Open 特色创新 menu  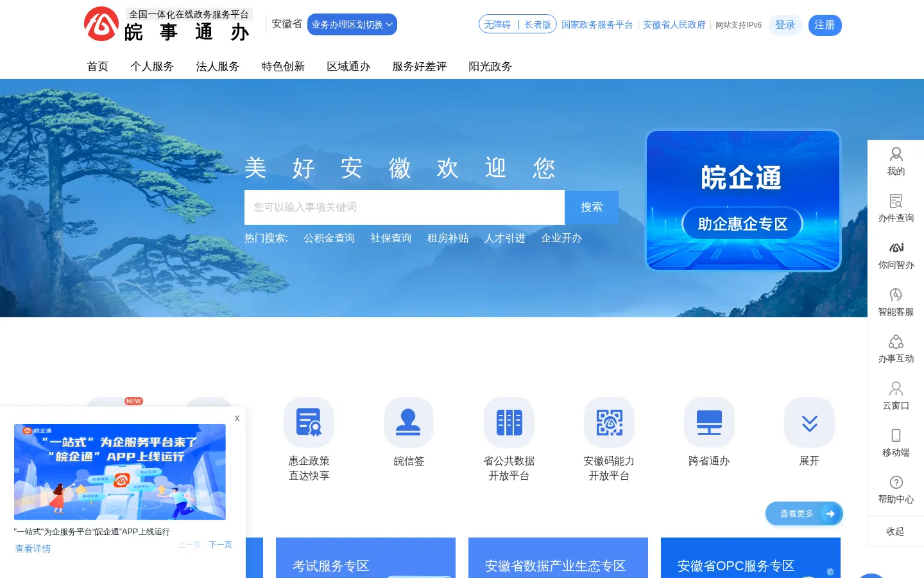coord(283,66)
